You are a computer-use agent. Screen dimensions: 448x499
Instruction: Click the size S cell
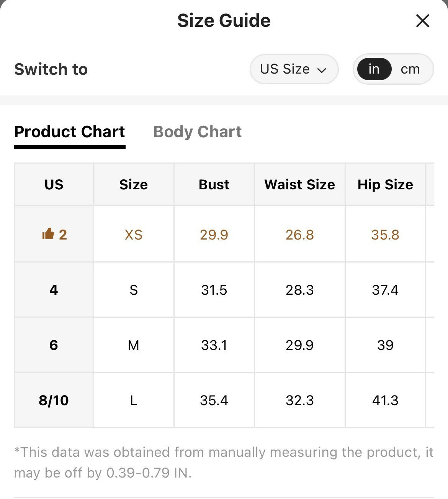coord(134,290)
